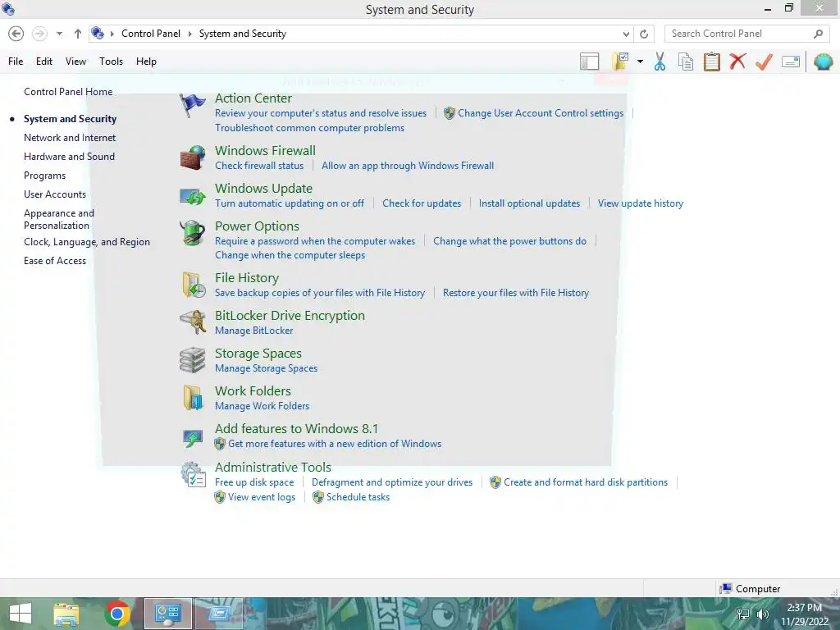This screenshot has height=630, width=840.
Task: Launch Google Chrome from the taskbar
Action: pyautogui.click(x=117, y=614)
